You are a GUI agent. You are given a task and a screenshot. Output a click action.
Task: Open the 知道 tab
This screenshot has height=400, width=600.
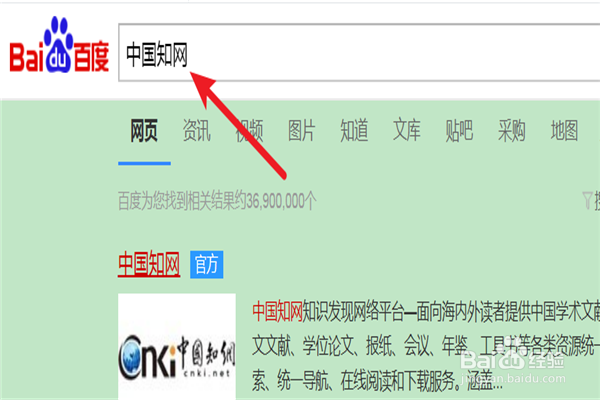(x=354, y=130)
